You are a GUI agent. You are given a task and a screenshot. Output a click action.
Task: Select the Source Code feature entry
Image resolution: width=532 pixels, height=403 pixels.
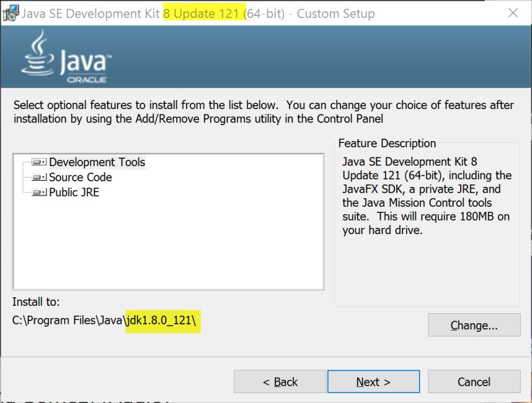[80, 177]
